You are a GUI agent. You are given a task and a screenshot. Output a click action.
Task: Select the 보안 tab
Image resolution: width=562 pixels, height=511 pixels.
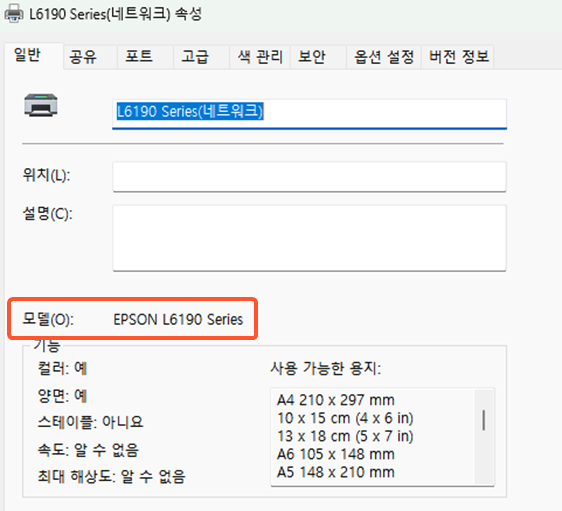[312, 57]
